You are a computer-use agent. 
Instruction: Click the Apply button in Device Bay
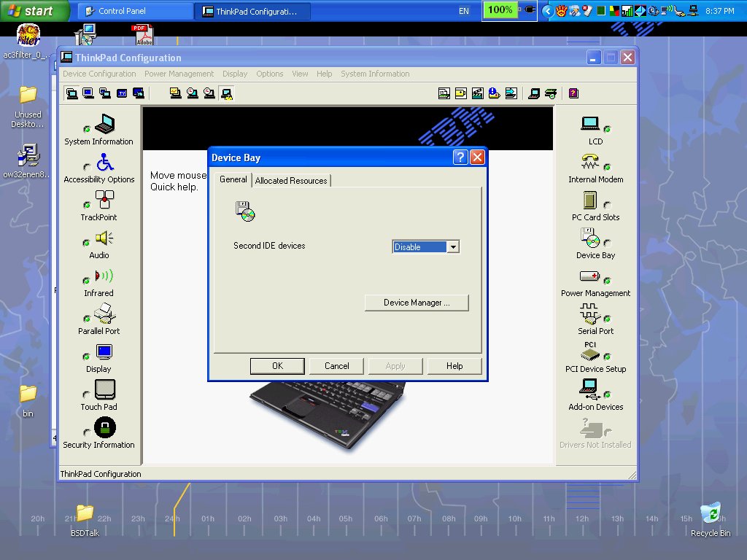[x=395, y=366]
